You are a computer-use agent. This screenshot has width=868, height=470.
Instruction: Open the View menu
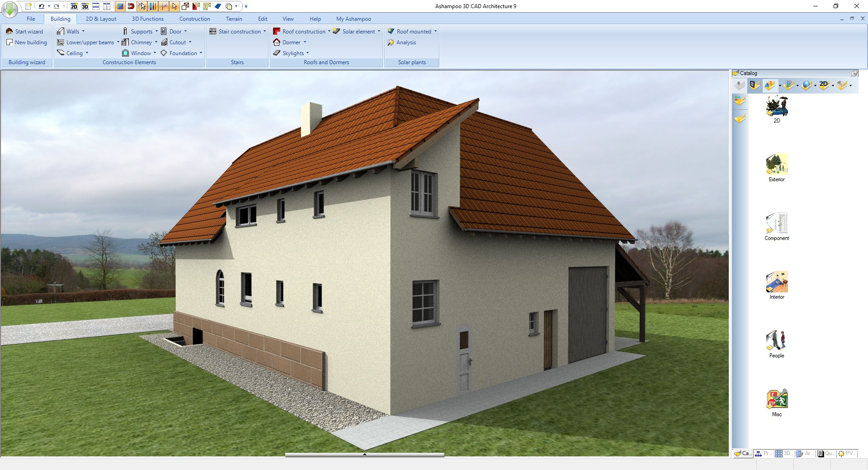[x=288, y=19]
